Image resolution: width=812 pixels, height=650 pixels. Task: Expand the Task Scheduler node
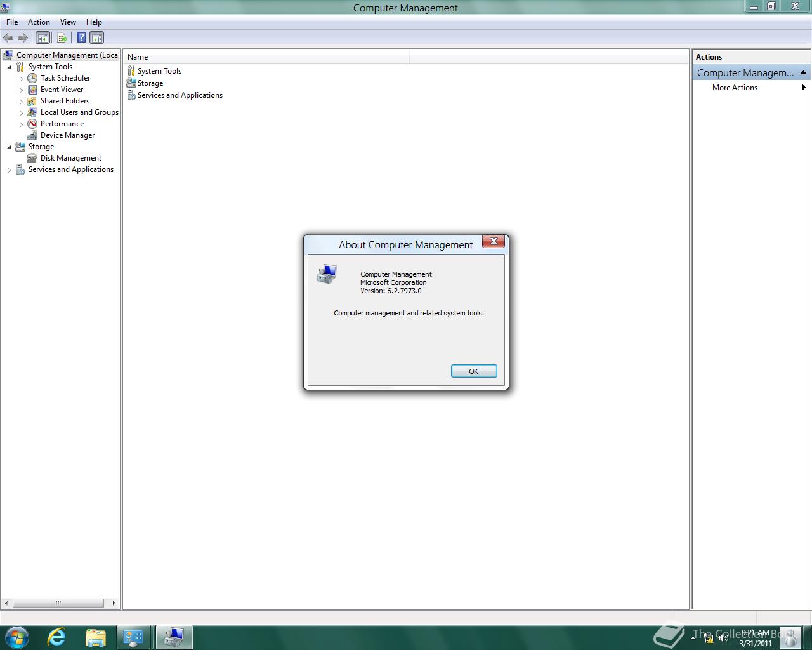click(21, 79)
